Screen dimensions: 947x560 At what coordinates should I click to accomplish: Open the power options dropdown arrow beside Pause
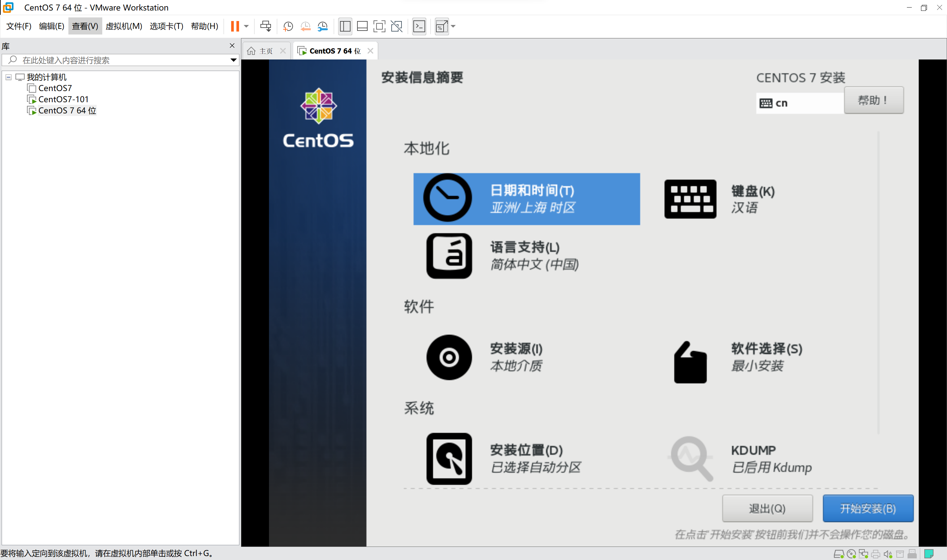[247, 26]
